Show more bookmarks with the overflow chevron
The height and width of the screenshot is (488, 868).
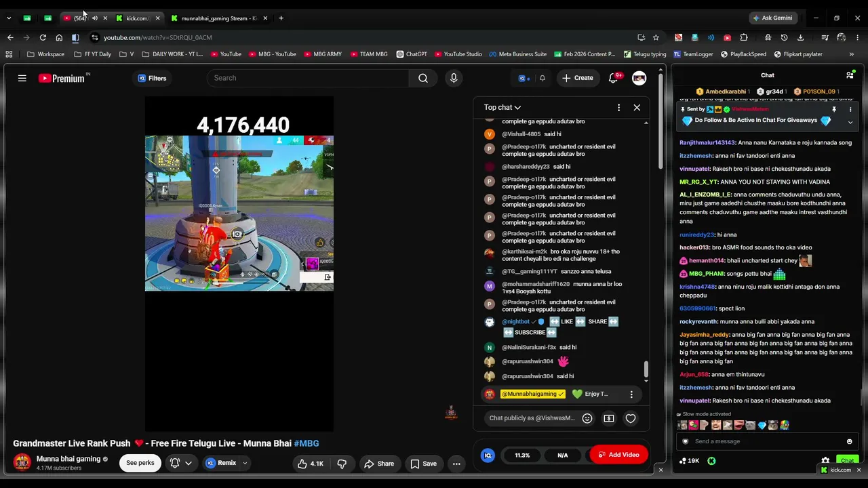pyautogui.click(x=852, y=54)
